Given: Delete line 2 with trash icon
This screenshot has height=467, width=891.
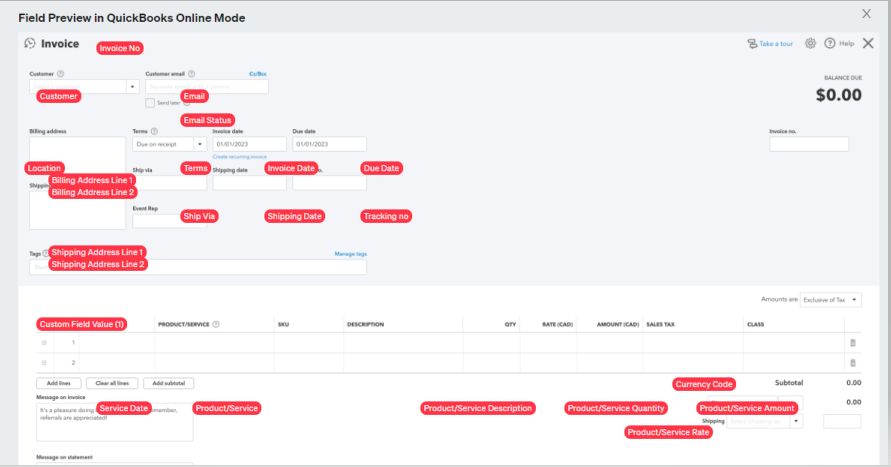Looking at the screenshot, I should click(852, 363).
